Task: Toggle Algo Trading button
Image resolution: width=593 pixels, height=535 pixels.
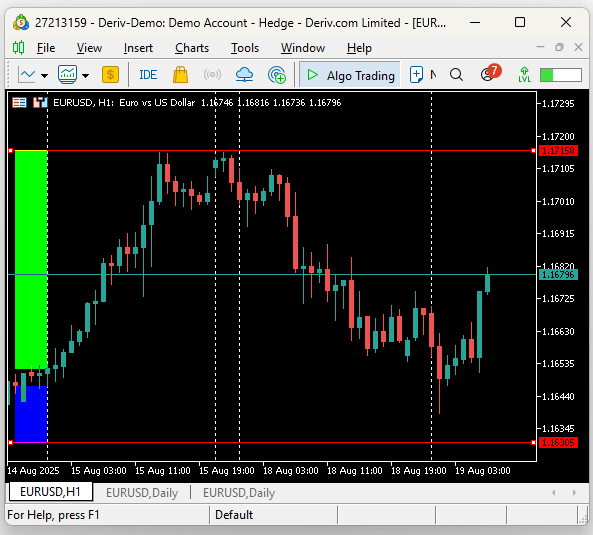Action: 350,75
